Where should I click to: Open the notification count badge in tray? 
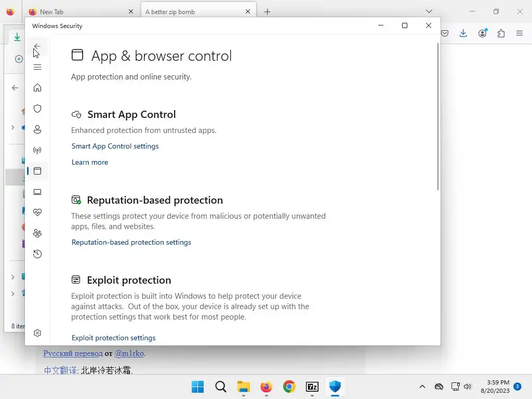click(517, 386)
